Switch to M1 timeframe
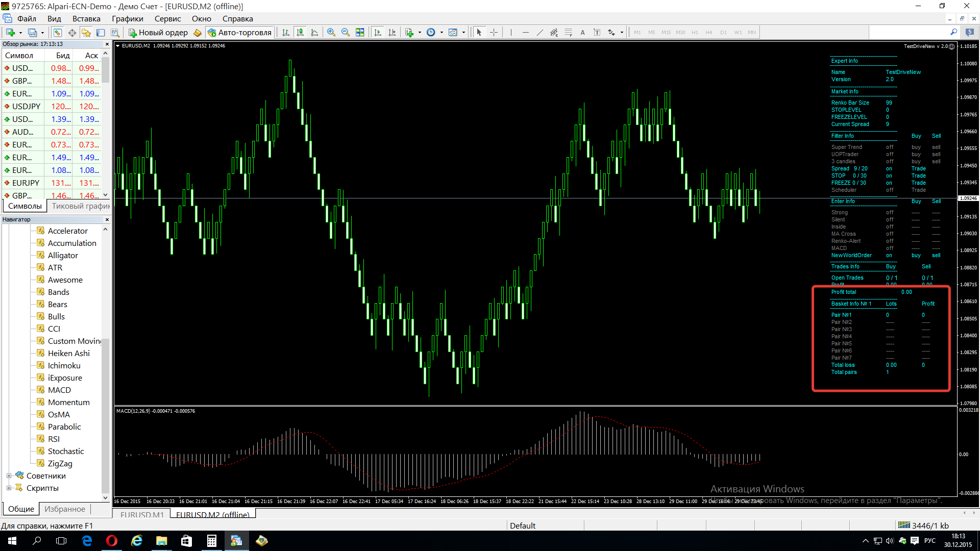 coord(638,32)
